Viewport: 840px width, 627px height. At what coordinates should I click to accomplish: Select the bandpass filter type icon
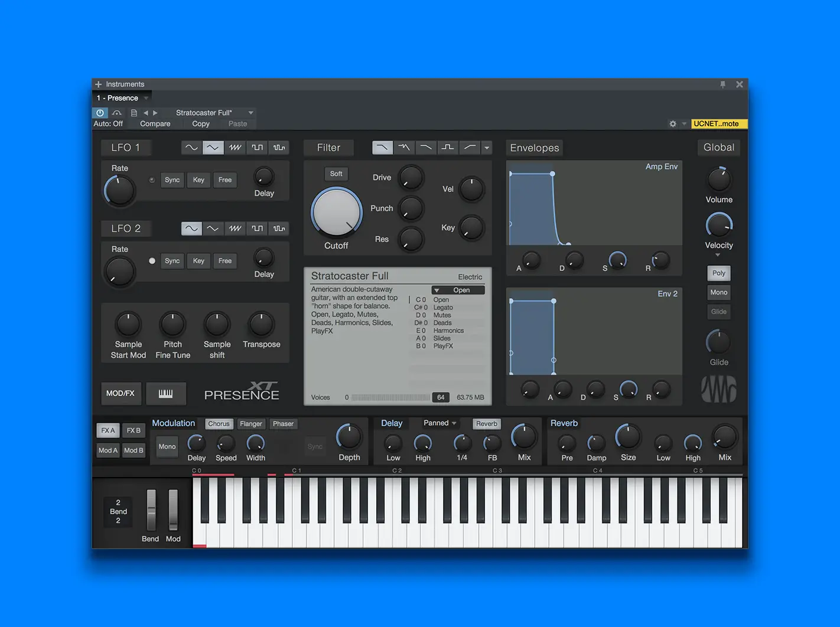(x=448, y=148)
